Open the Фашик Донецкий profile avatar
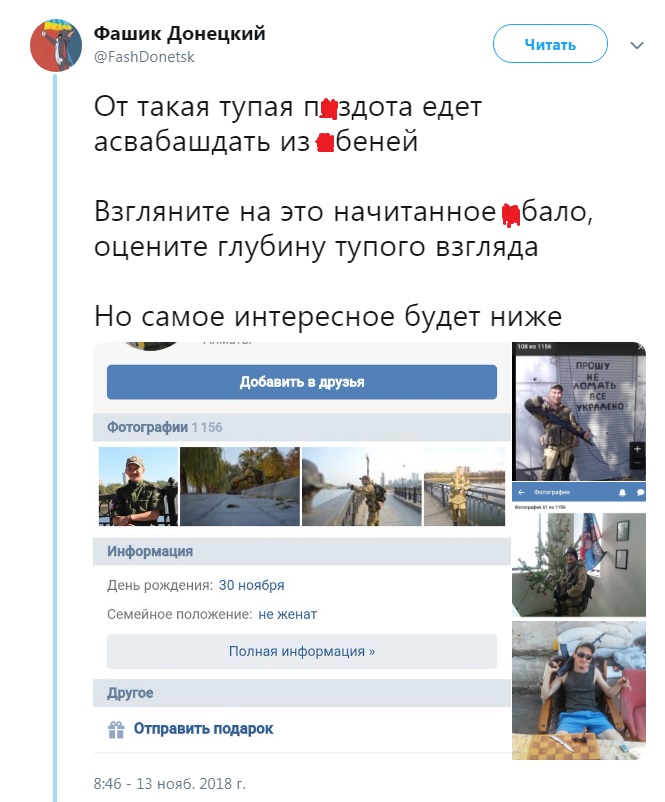 pos(56,46)
